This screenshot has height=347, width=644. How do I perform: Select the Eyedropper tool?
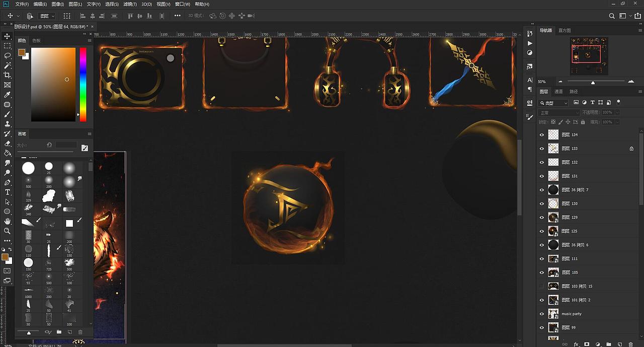8,95
